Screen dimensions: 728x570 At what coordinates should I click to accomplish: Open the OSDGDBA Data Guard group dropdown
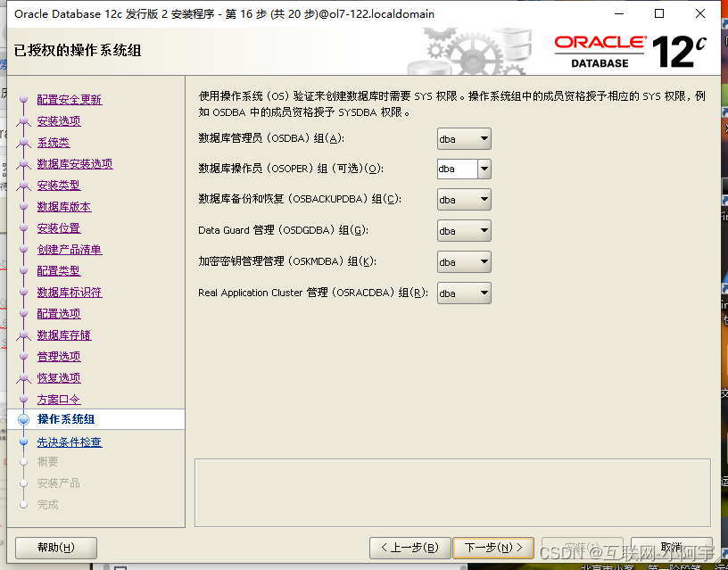point(464,231)
